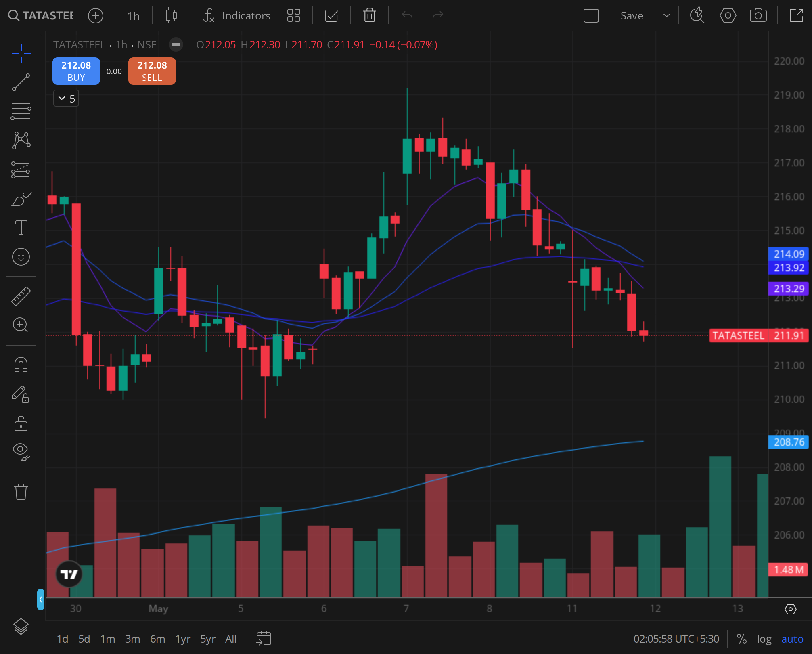Expand the left panel blue handle
812x654 pixels.
point(40,599)
